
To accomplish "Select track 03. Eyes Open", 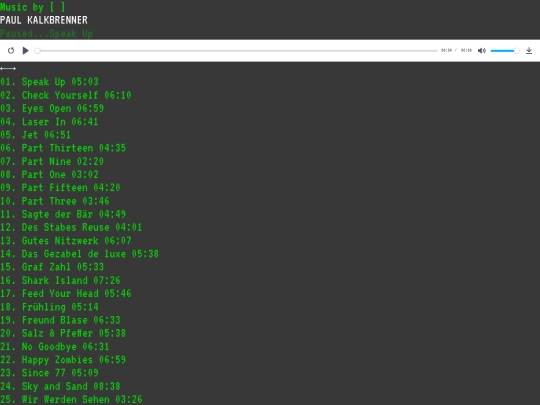I will click(x=52, y=108).
